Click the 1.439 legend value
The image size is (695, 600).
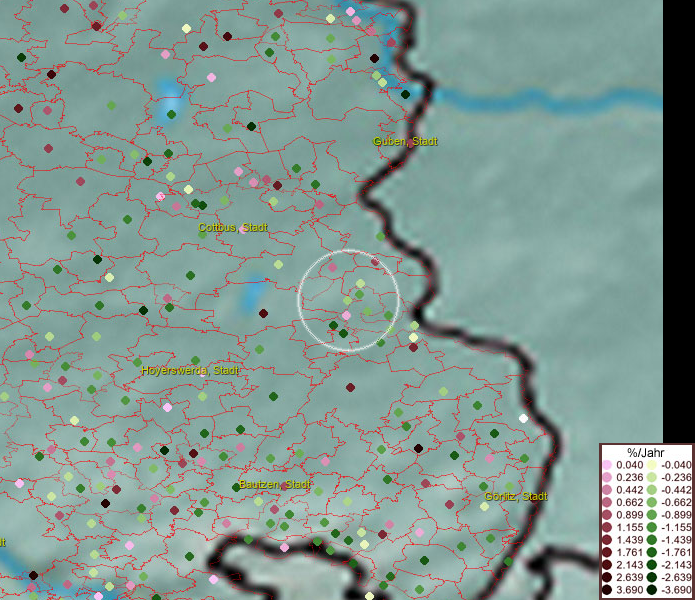629,540
